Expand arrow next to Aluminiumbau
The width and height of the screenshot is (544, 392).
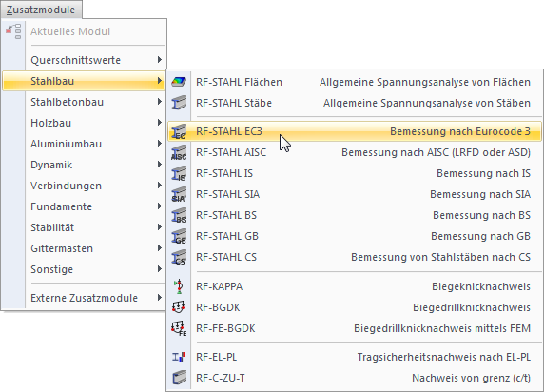[159, 144]
